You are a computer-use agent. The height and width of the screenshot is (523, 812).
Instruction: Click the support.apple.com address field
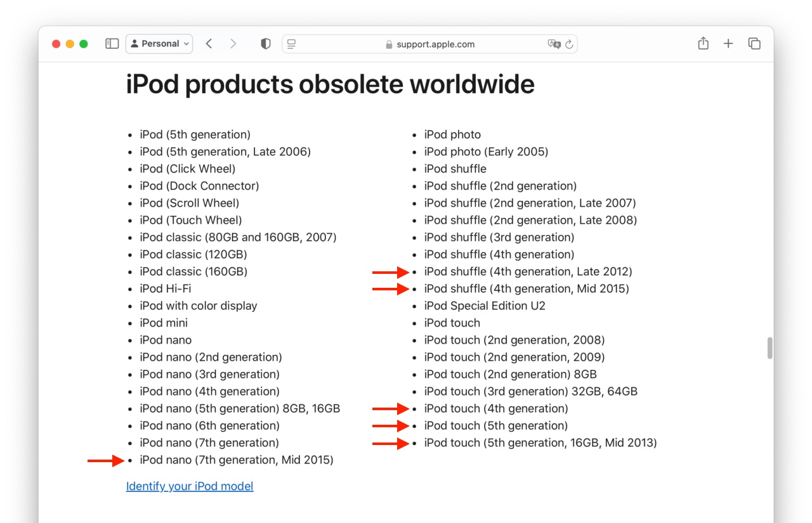429,44
